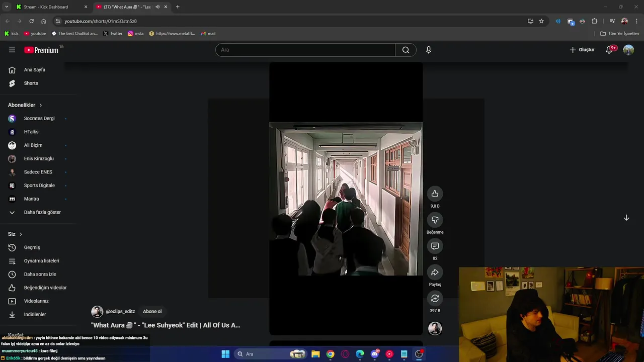Mute the YouTube tab via speaker icon

[157, 7]
